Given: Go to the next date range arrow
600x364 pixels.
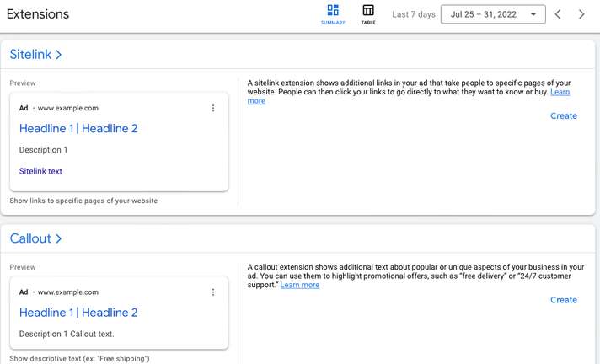Looking at the screenshot, I should tap(581, 14).
